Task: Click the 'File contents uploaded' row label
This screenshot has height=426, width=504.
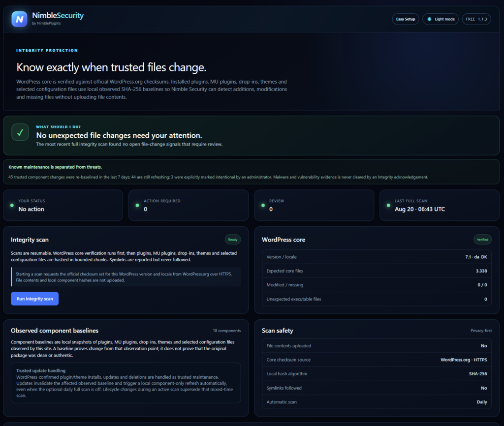Action: coord(288,346)
